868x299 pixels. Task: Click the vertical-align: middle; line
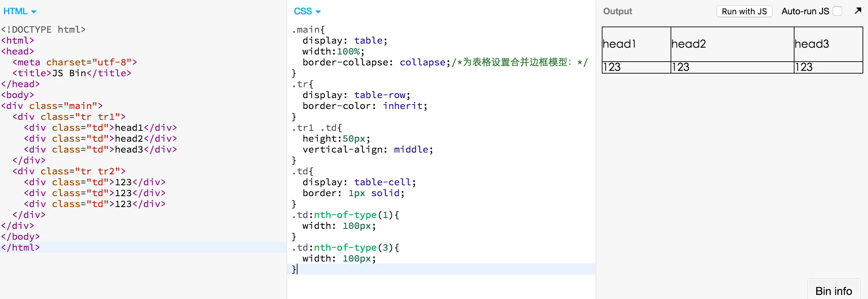tap(368, 149)
